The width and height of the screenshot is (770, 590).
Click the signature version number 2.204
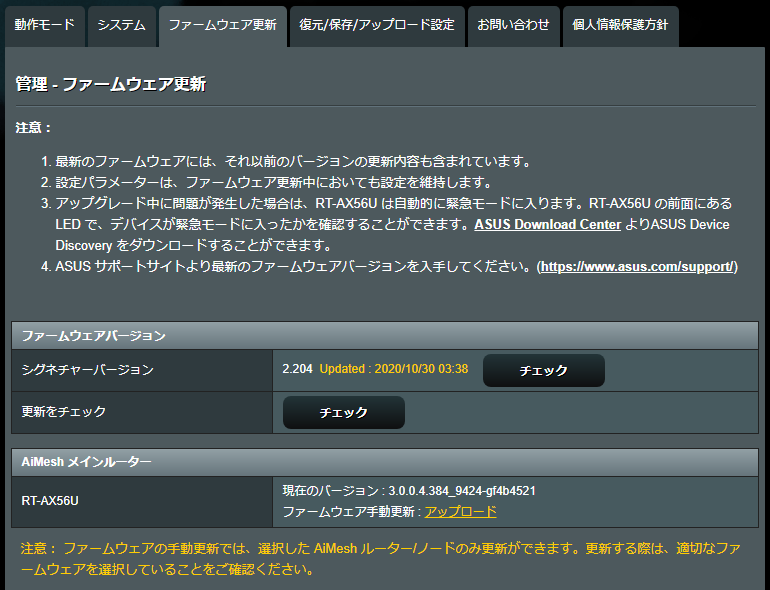click(x=297, y=369)
